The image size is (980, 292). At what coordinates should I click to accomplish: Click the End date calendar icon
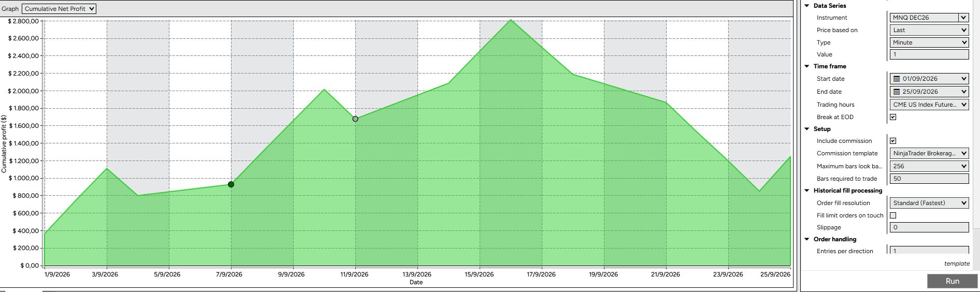click(x=897, y=92)
